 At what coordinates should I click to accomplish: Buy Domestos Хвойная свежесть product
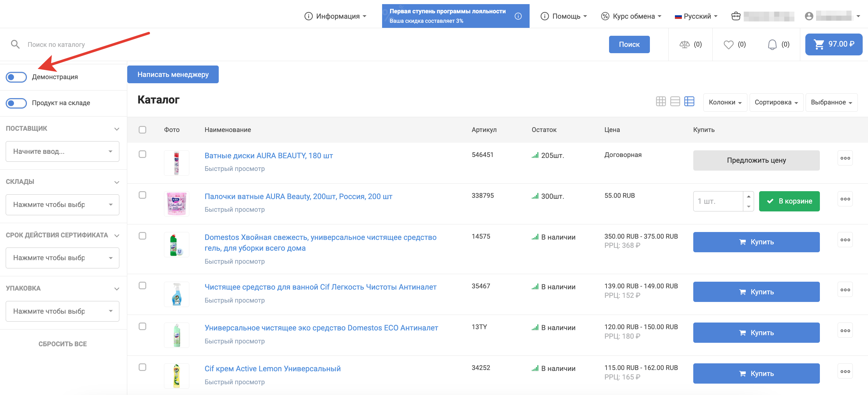(756, 242)
